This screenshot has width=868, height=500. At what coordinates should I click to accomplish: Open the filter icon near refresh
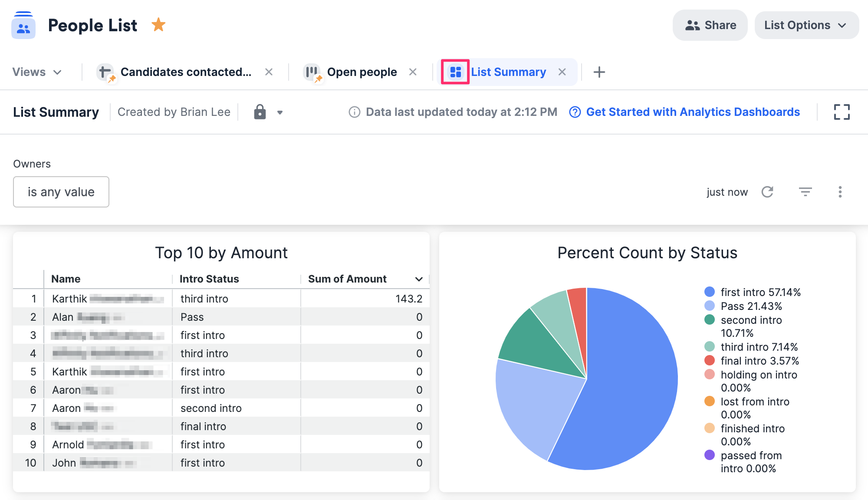pyautogui.click(x=806, y=192)
